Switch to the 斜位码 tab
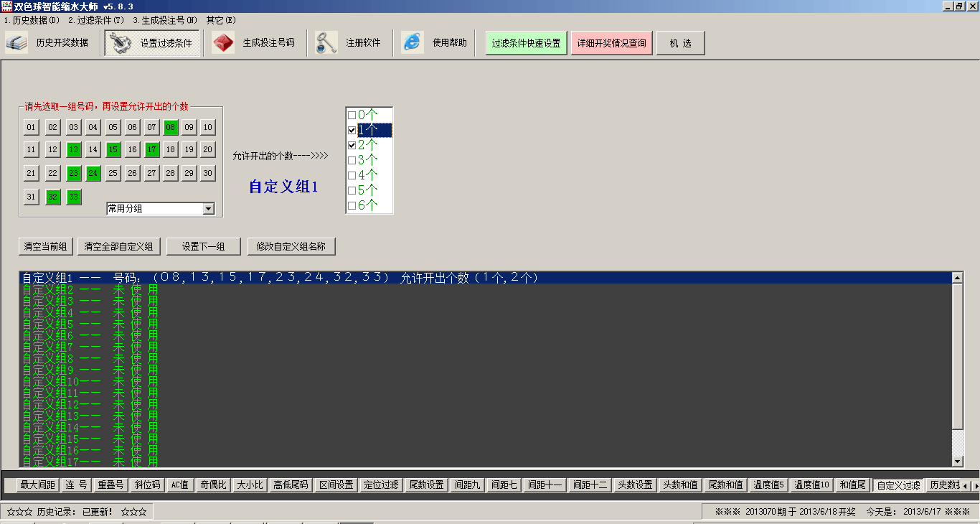Screen dimensions: 980x524 148,485
